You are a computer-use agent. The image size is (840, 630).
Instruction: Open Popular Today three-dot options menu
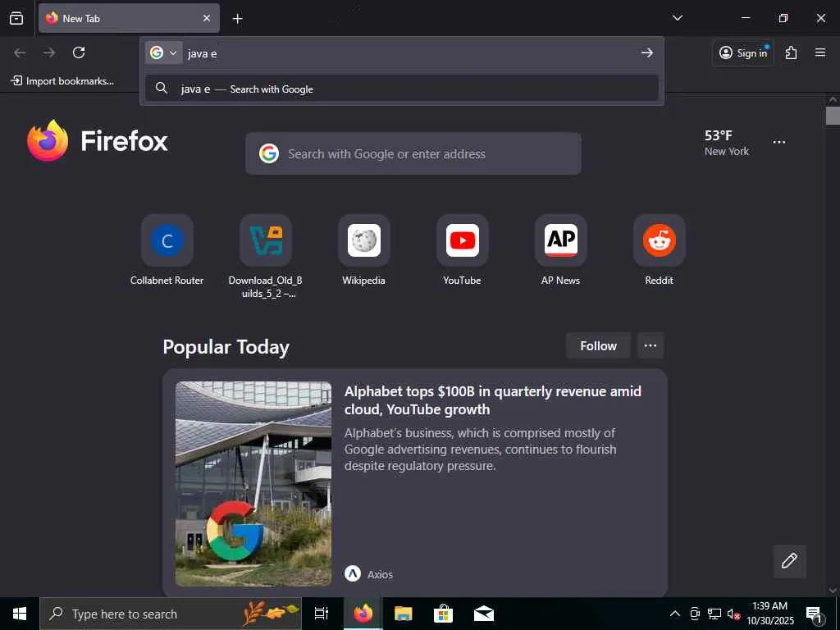(651, 345)
